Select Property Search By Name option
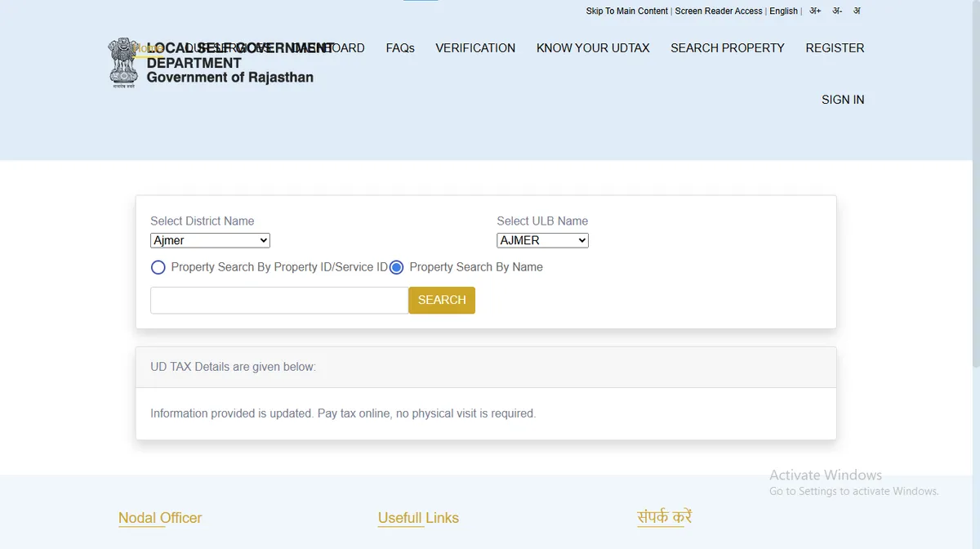Screen dimensions: 980x549 397,267
